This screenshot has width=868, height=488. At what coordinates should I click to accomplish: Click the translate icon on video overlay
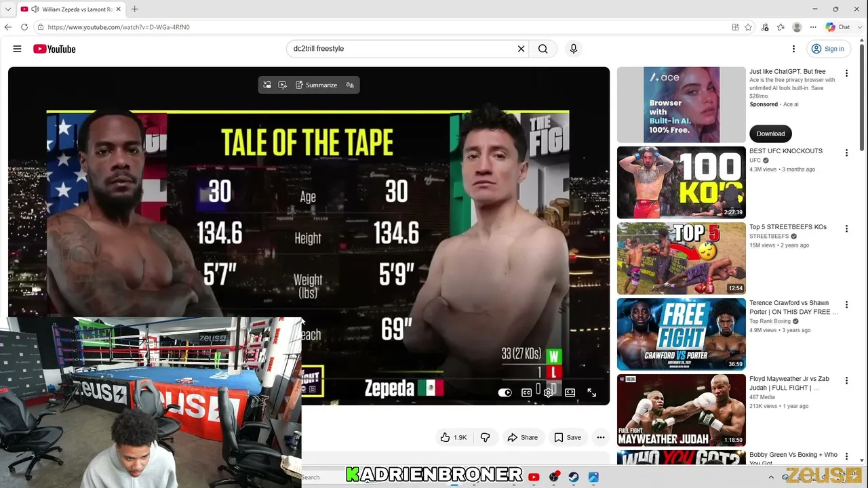(350, 85)
